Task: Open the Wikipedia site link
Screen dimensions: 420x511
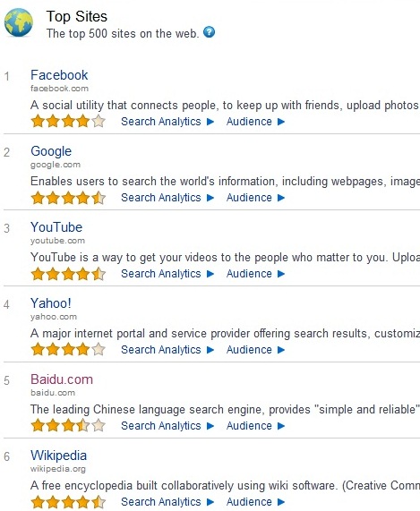Action: tap(59, 456)
